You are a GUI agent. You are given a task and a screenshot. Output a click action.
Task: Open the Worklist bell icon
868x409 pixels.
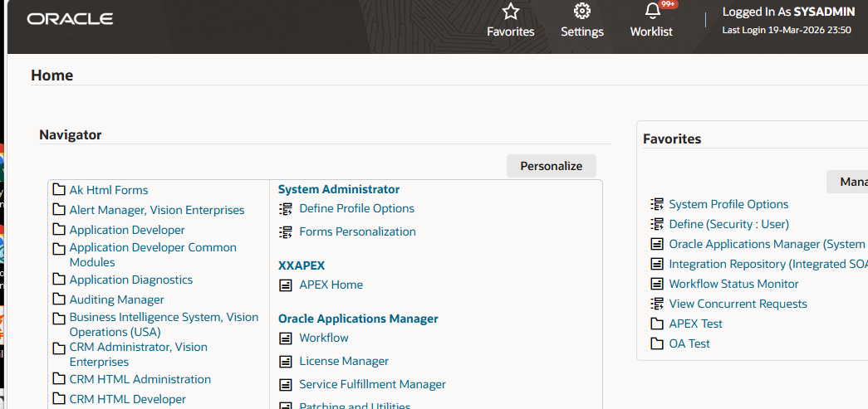653,11
